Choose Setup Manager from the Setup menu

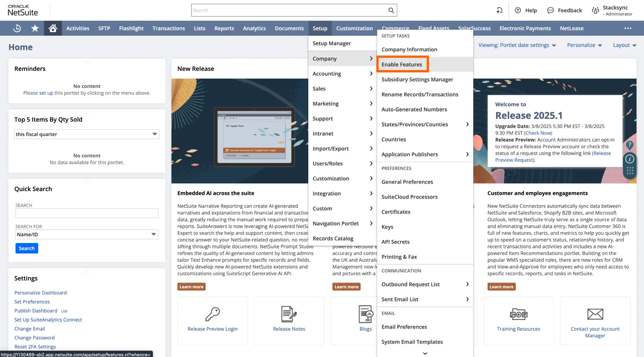pos(342,43)
